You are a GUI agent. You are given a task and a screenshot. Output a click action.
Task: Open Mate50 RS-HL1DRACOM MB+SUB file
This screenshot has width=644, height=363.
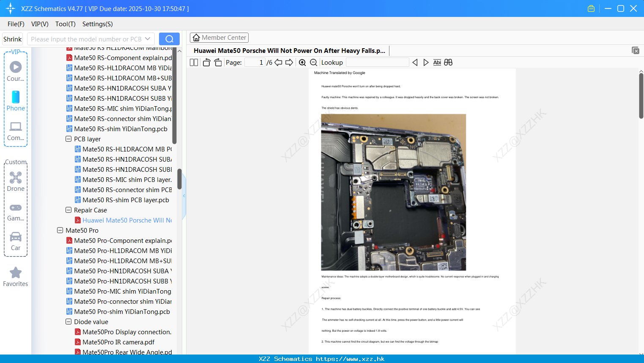tap(119, 78)
